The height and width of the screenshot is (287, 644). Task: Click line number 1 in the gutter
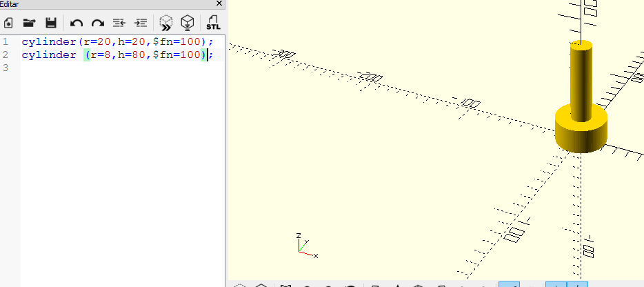(6, 42)
